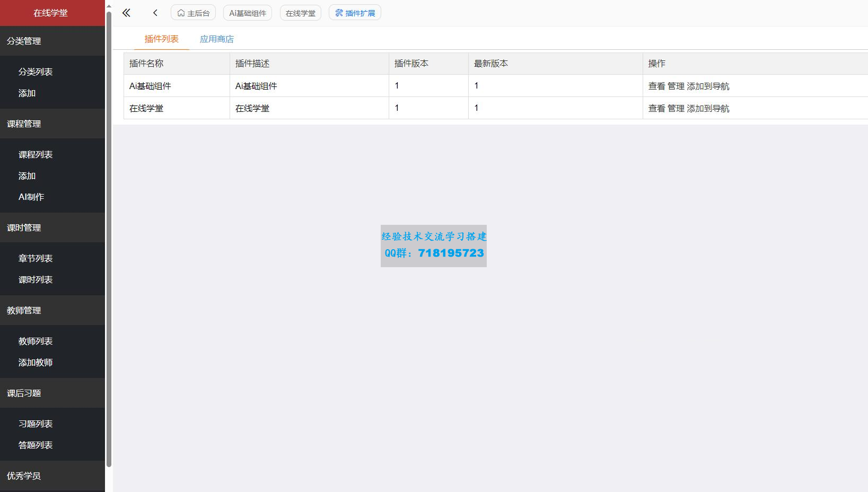Open 添加教师 in the sidebar
Viewport: 868px width, 492px height.
(x=36, y=362)
